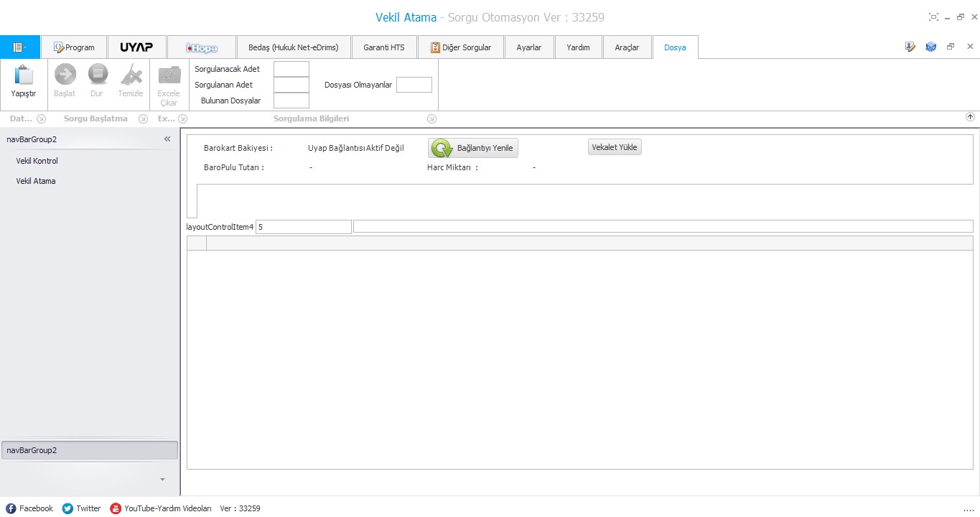Click the Yapıştır paste icon

click(x=24, y=75)
